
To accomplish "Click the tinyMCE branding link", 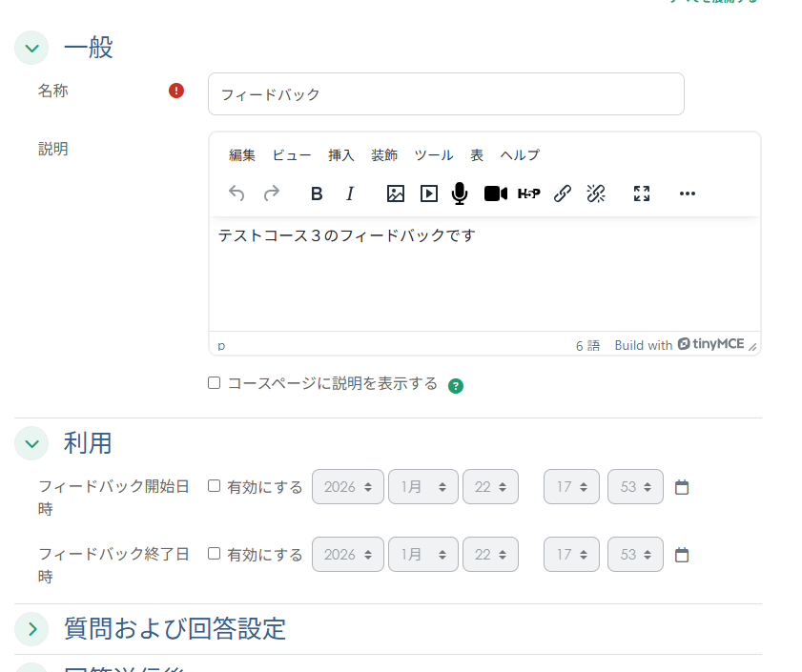I will [x=710, y=345].
